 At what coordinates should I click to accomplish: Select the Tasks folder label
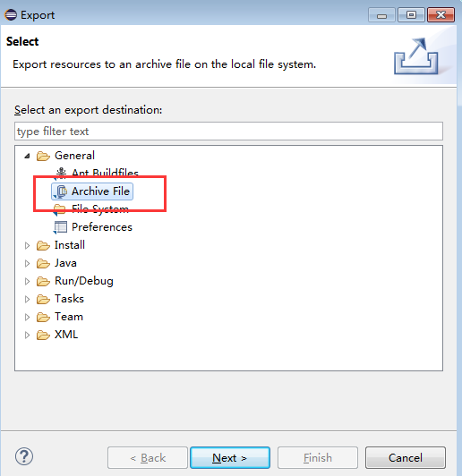click(69, 299)
